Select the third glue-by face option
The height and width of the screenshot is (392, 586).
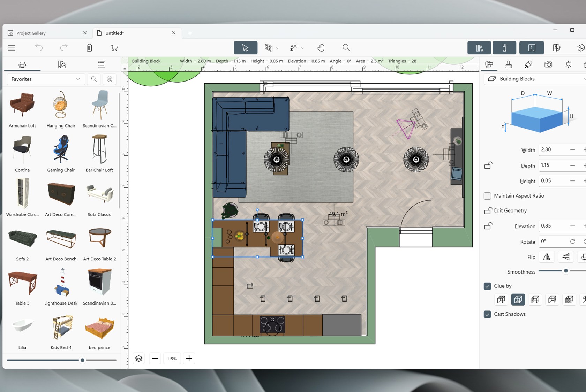tap(535, 300)
